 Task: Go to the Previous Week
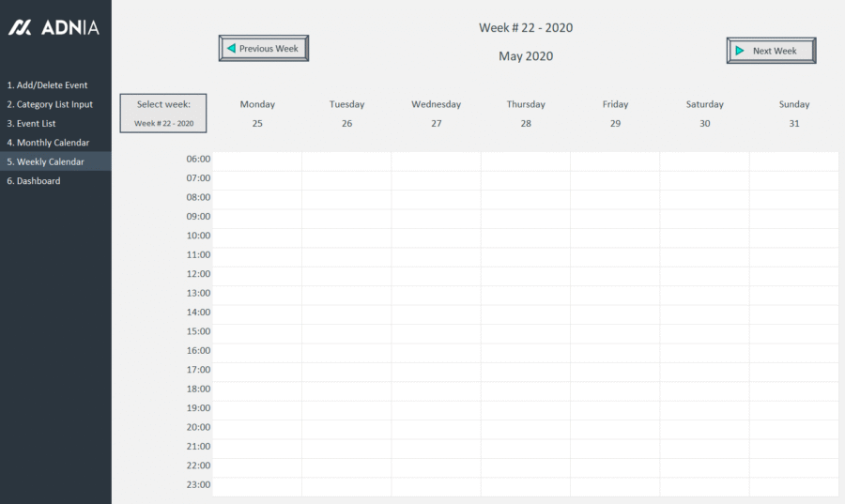pos(264,48)
